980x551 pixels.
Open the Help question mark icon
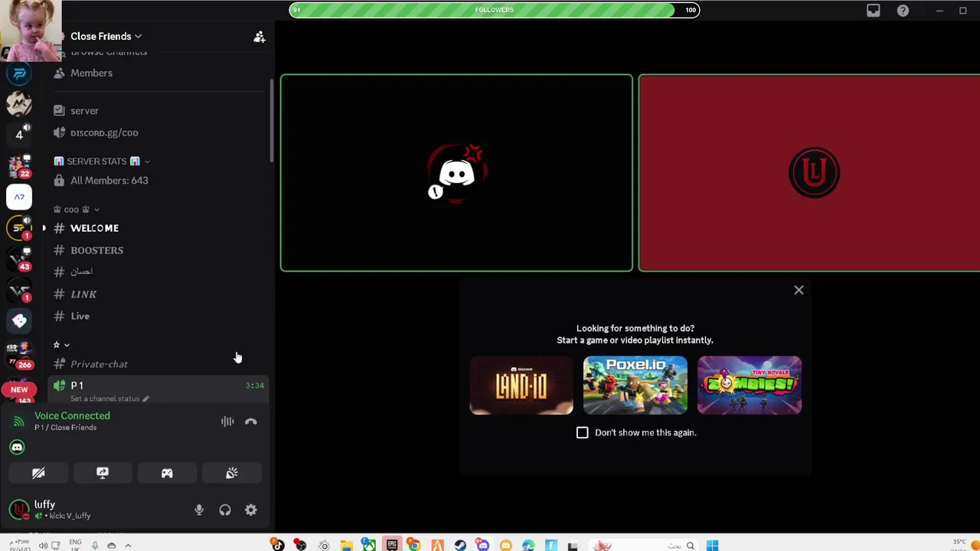click(x=903, y=11)
